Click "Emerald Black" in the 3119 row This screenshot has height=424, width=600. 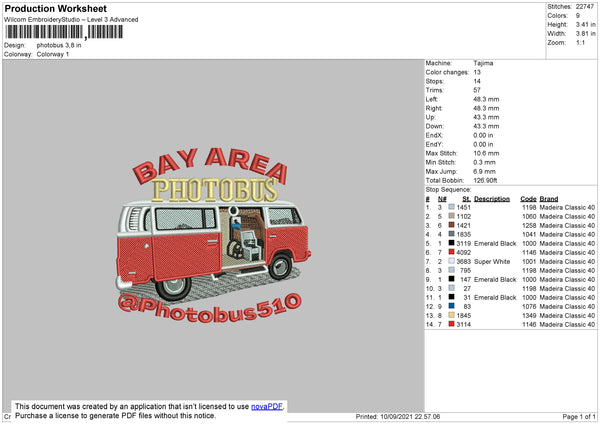pyautogui.click(x=495, y=244)
